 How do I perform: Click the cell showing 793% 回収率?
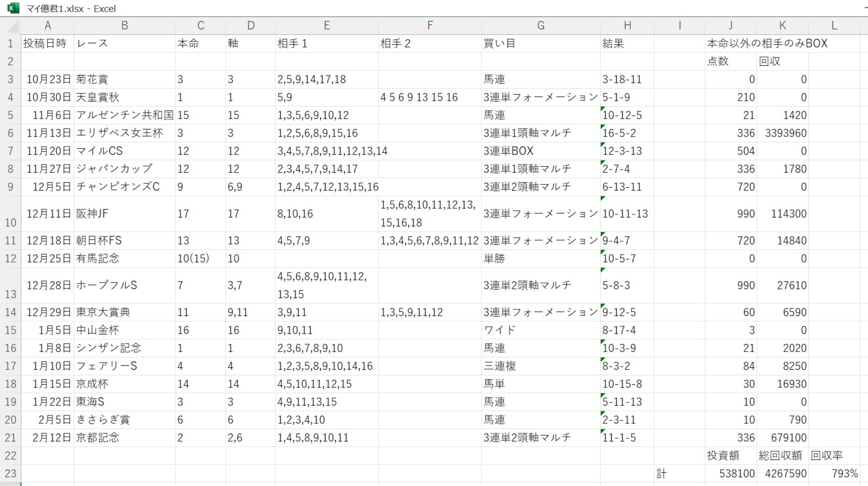835,473
